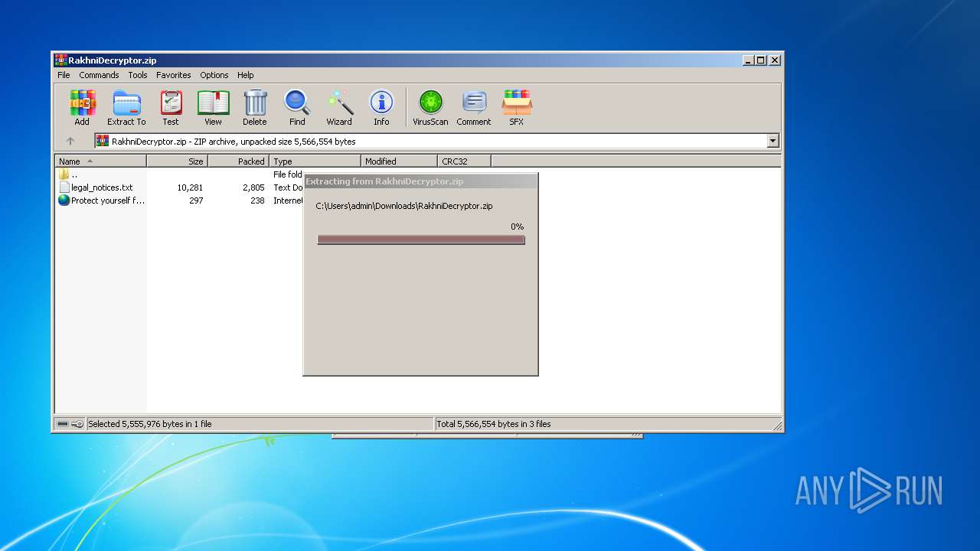Sort files by Packed column
The width and height of the screenshot is (980, 551).
[238, 161]
